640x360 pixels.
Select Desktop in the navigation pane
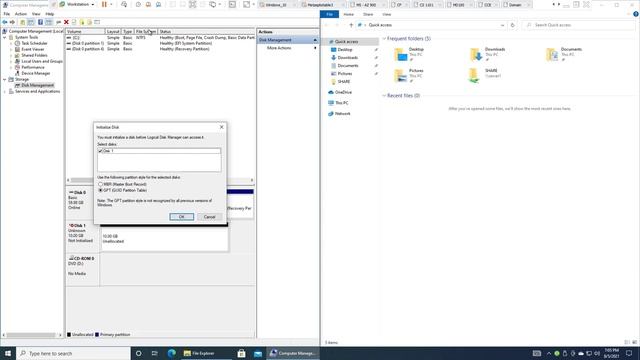(x=345, y=50)
